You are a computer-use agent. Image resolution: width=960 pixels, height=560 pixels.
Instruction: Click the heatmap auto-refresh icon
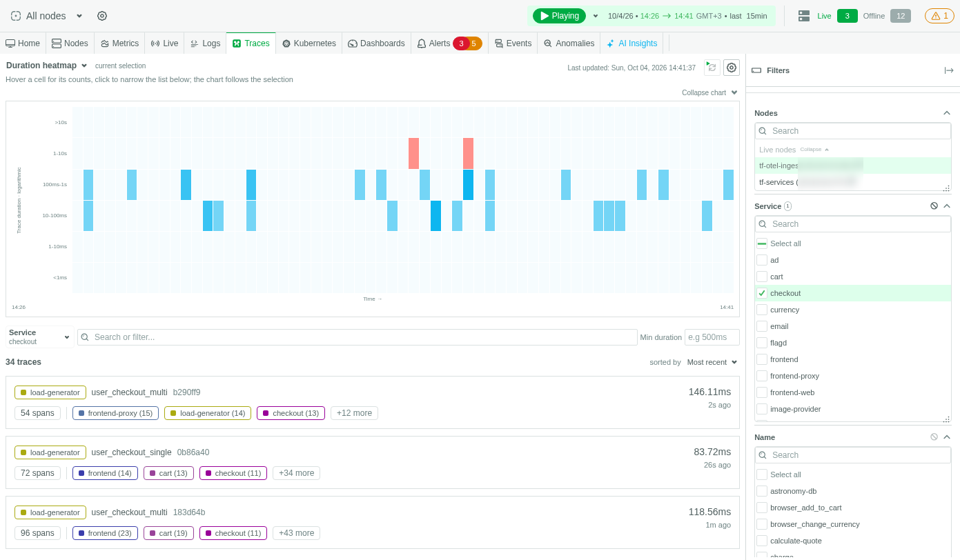point(712,68)
